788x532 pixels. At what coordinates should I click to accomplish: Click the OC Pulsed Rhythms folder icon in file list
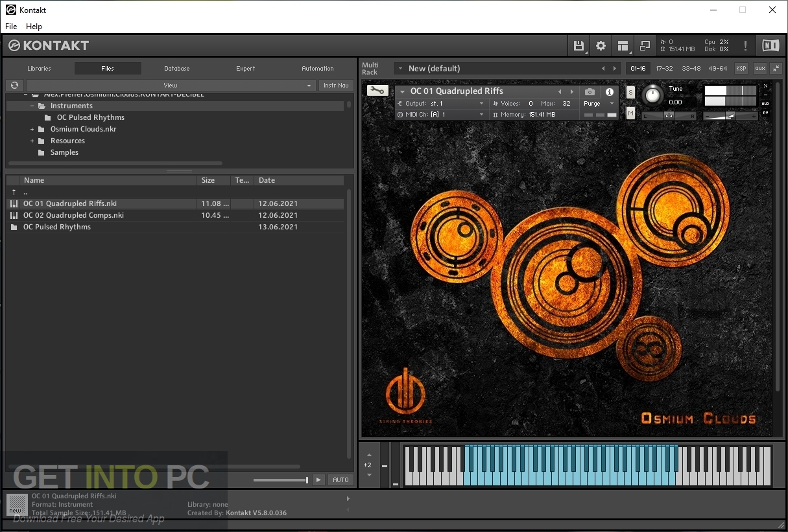click(14, 227)
